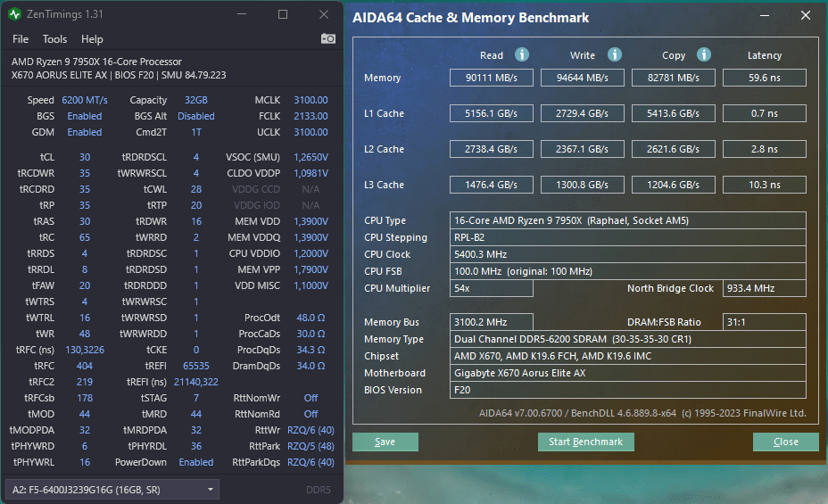
Task: Click the Cmd2T value 1T
Action: click(196, 132)
